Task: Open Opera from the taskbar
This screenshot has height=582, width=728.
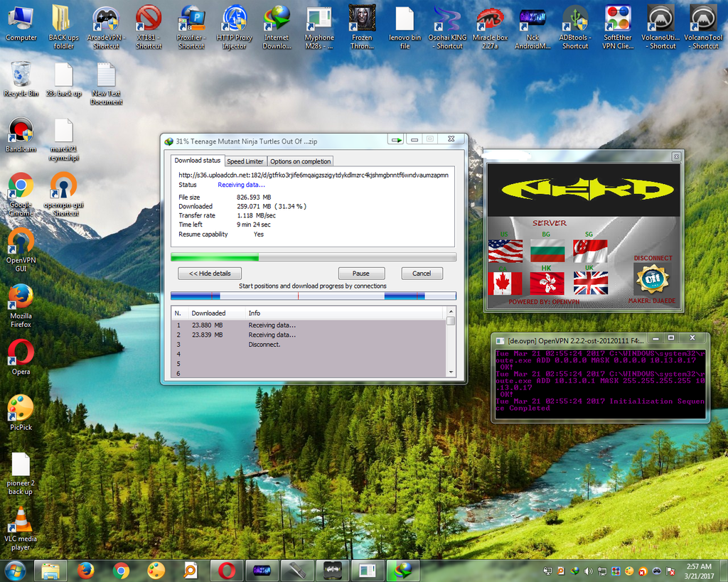Action: click(227, 570)
